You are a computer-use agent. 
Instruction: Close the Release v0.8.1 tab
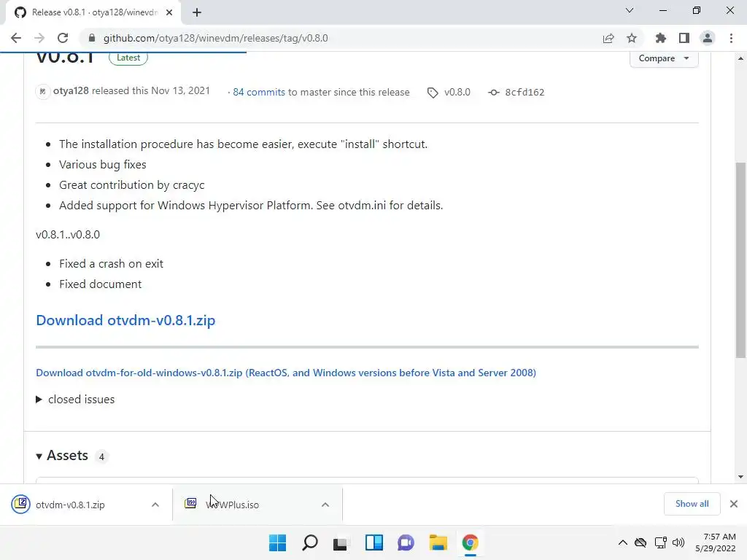click(x=169, y=12)
